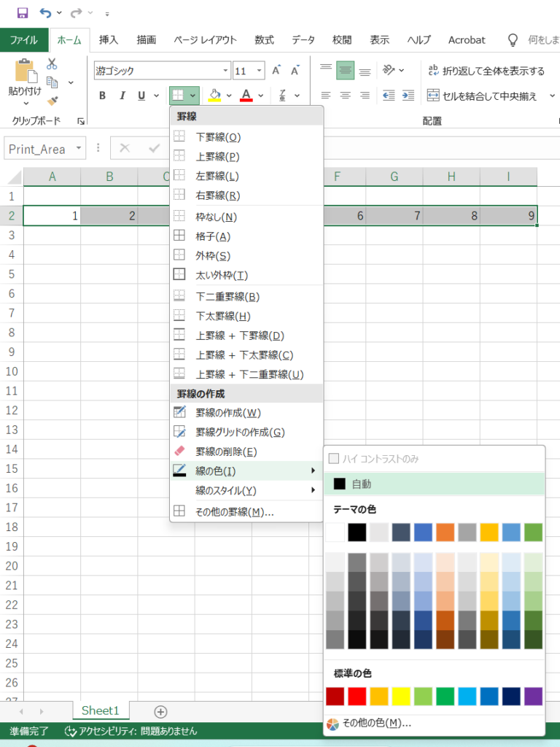Image resolution: width=560 pixels, height=747 pixels.
Task: Toggle Bold formatting button
Action: (x=102, y=96)
